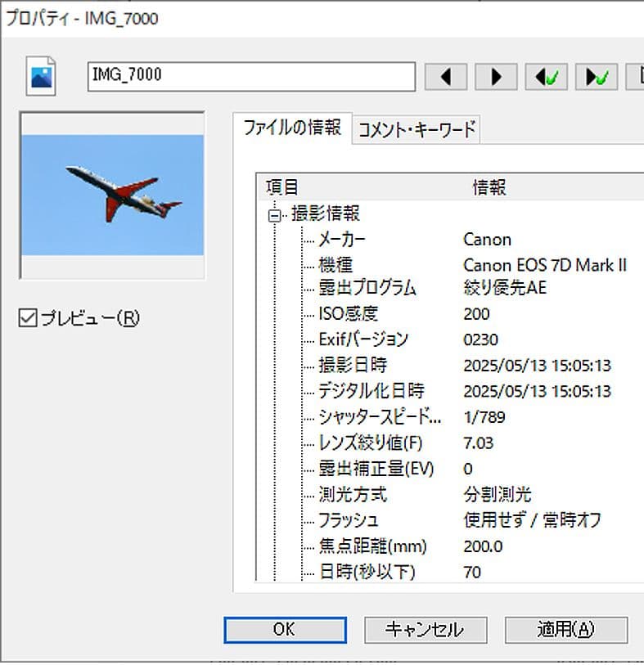This screenshot has height=665, width=644.
Task: Click the maker value Canon
Action: (487, 240)
